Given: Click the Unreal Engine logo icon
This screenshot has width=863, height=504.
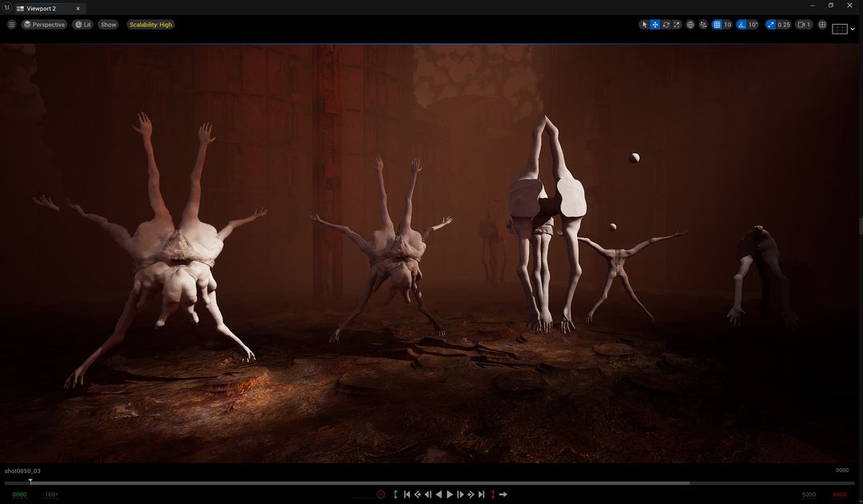Looking at the screenshot, I should pos(7,7).
